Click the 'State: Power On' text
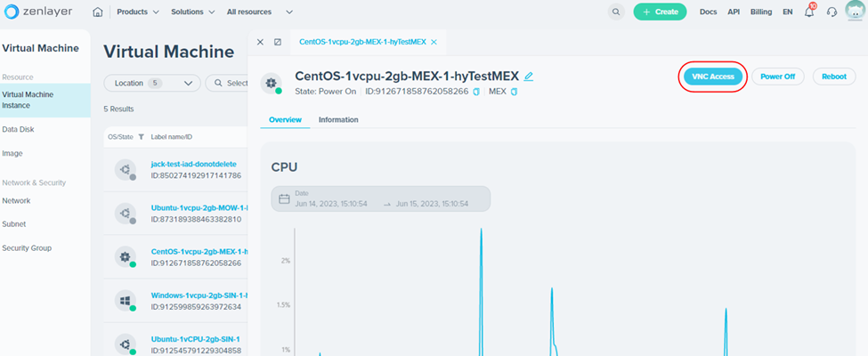868x356 pixels. pos(326,92)
